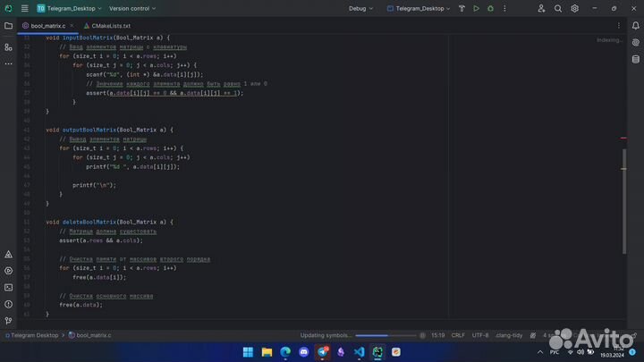Click the Updating symbols progress bar
The width and height of the screenshot is (644, 362).
(386, 335)
